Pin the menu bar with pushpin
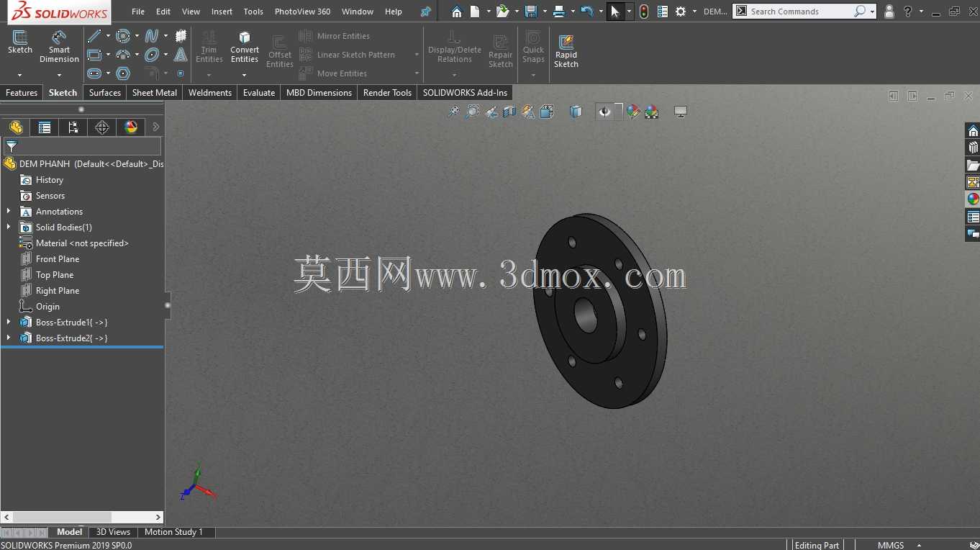The width and height of the screenshot is (980, 550). [426, 12]
